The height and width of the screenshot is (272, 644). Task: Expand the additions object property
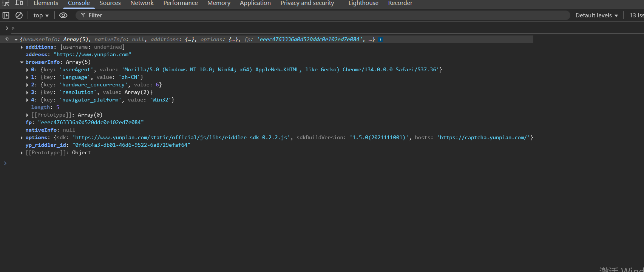(x=22, y=47)
